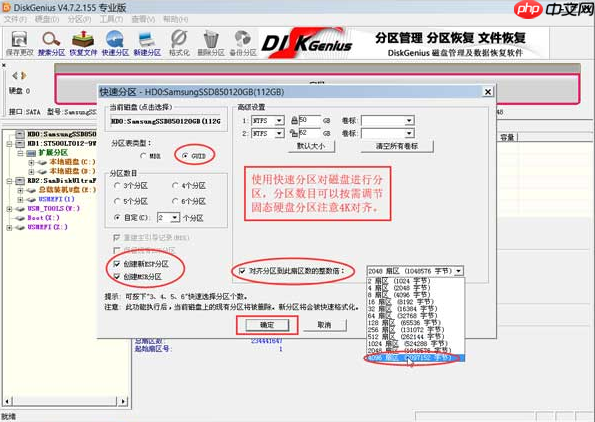Open partition 1 NTFS file system dropdown
This screenshot has width=595, height=422.
[x=279, y=121]
